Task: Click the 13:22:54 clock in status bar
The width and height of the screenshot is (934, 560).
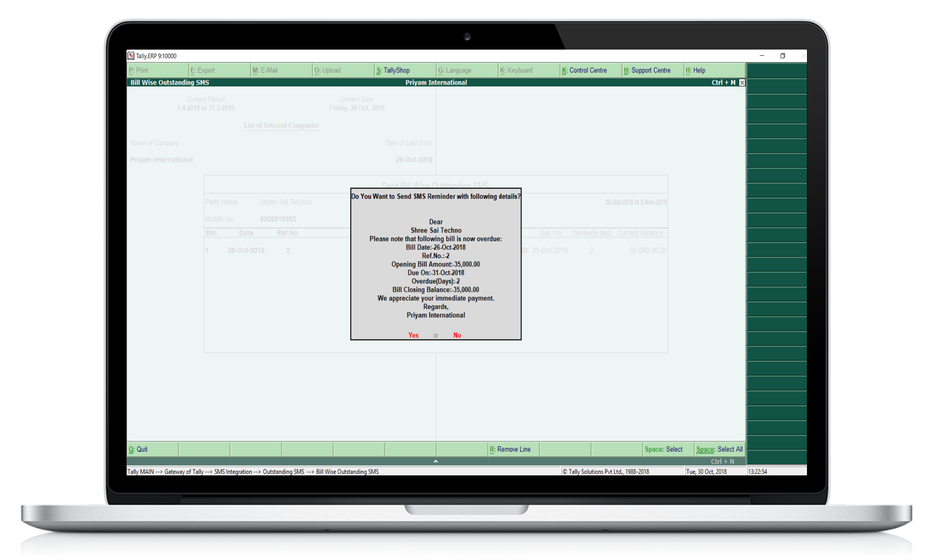Action: 758,471
